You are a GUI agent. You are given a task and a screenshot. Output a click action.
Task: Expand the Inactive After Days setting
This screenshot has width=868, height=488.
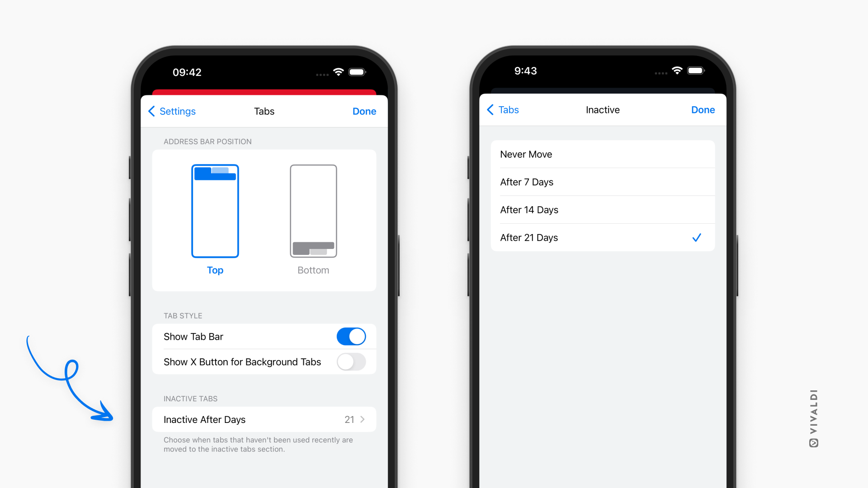coord(264,419)
